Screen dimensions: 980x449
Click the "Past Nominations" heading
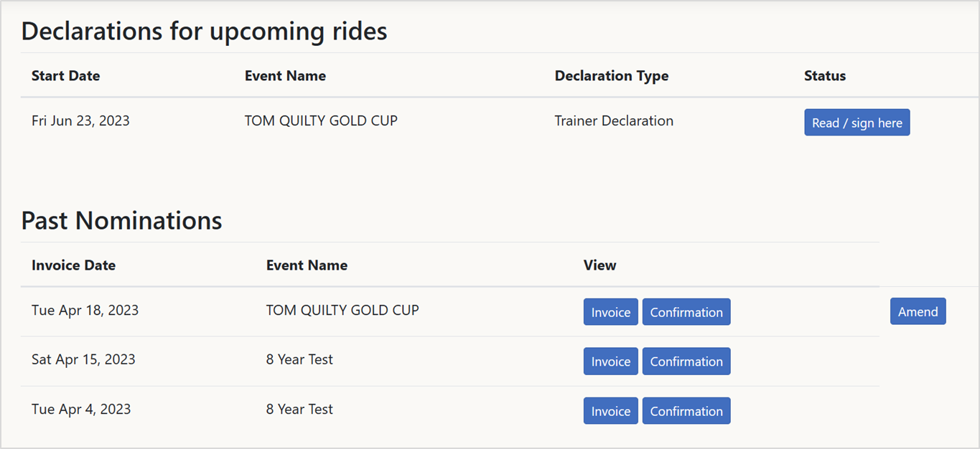(121, 220)
